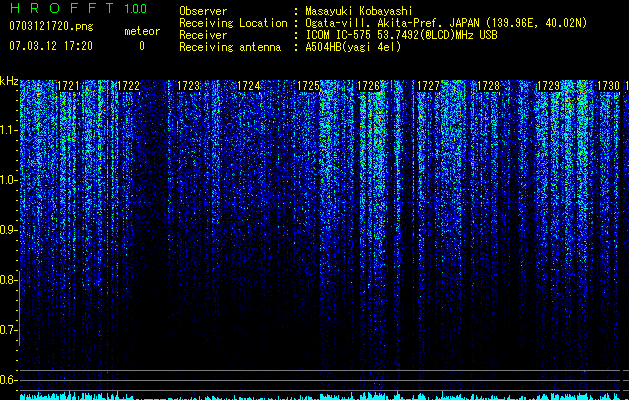Screen dimensions: 629x400
Task: Click the Observer label
Action: (203, 11)
